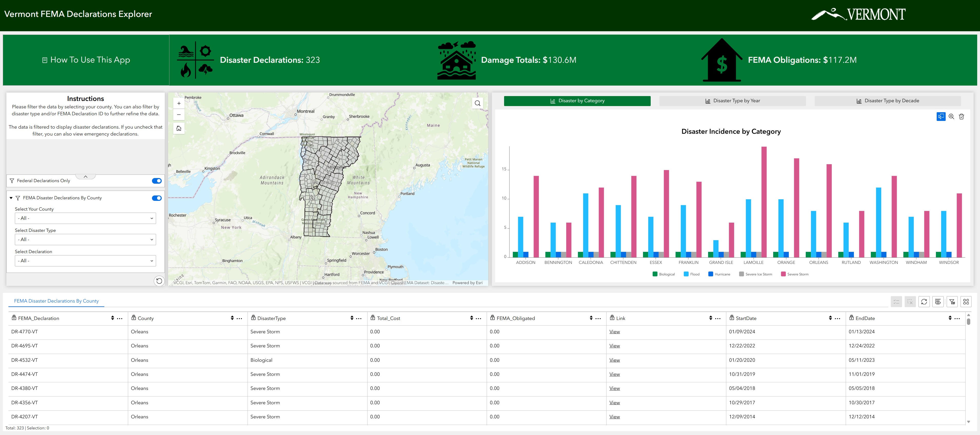
Task: Click clear selection icon in table toolbar
Action: [x=910, y=302]
